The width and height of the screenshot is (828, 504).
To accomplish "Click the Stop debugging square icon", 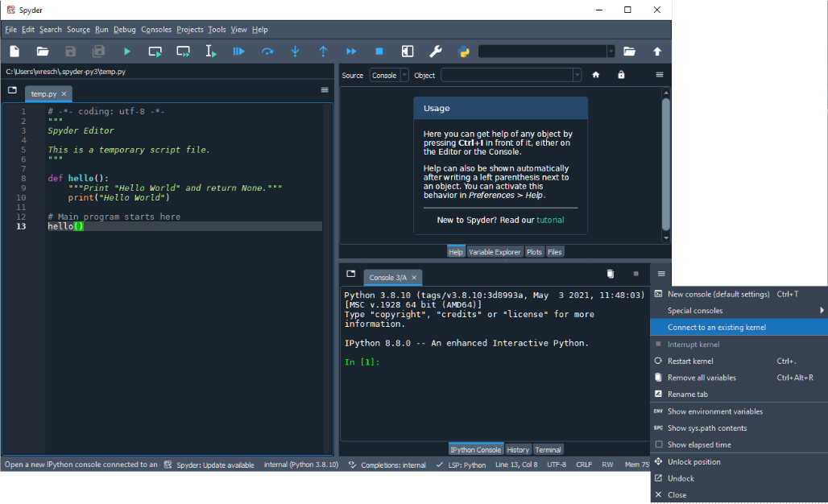I will [x=379, y=52].
